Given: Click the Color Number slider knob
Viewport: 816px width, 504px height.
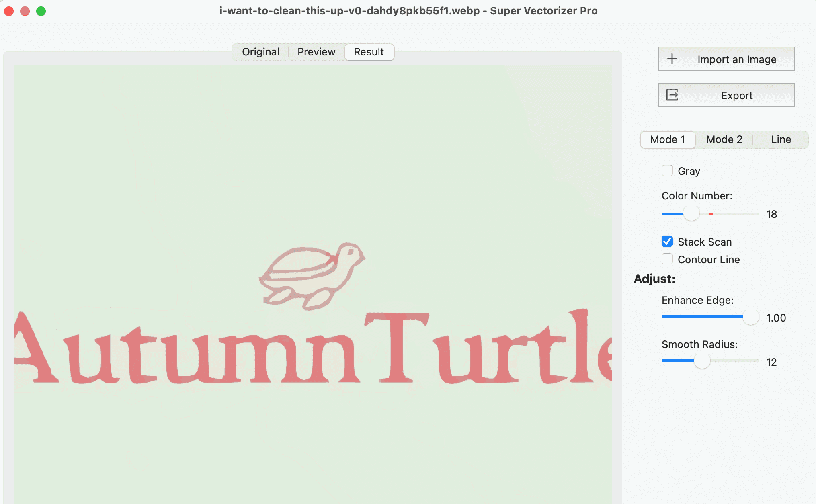Looking at the screenshot, I should click(691, 213).
